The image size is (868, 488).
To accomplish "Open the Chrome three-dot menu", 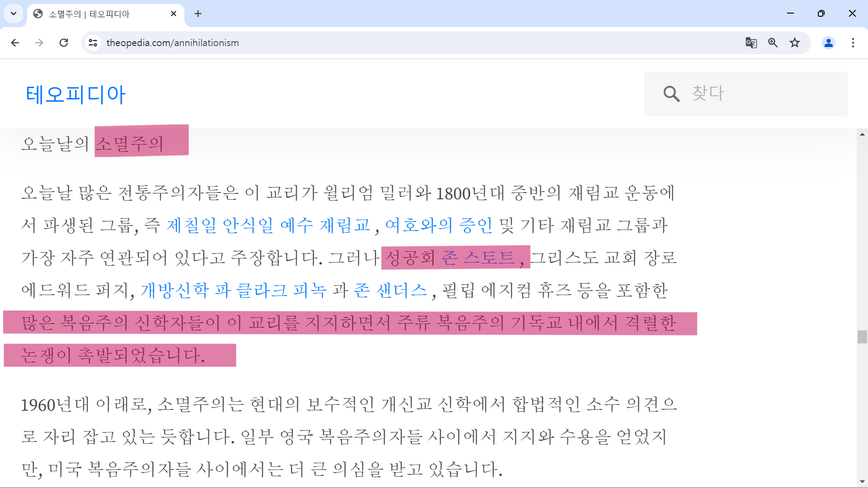I will pyautogui.click(x=853, y=42).
